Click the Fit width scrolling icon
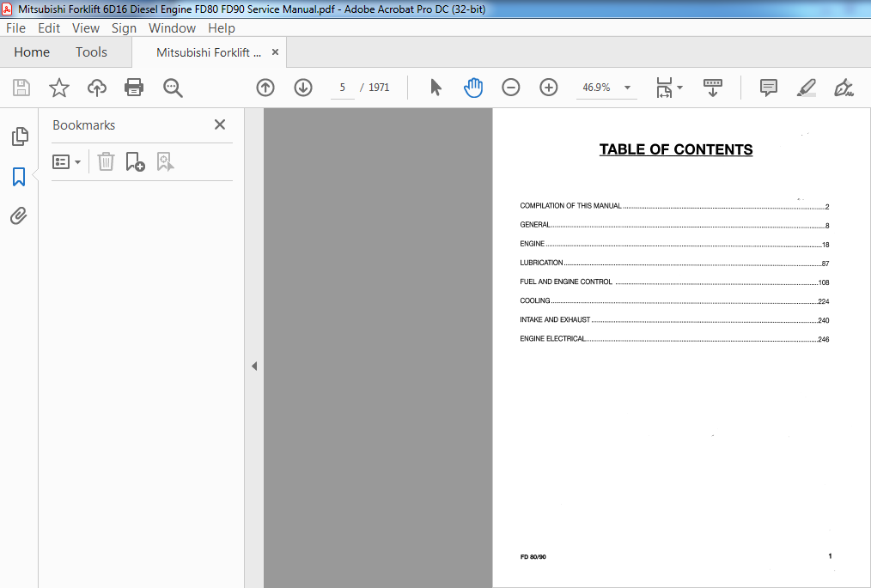 [x=664, y=88]
